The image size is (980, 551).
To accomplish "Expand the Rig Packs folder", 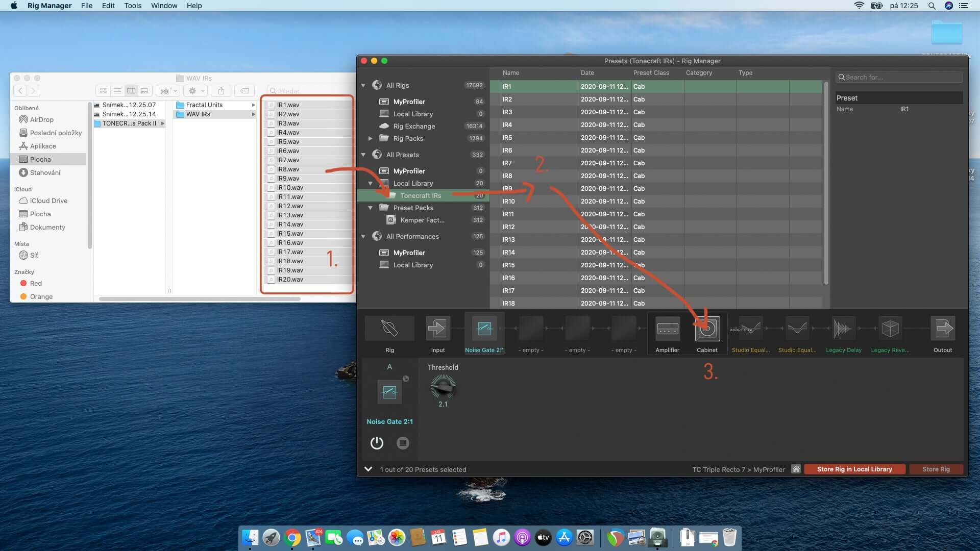I will click(371, 138).
